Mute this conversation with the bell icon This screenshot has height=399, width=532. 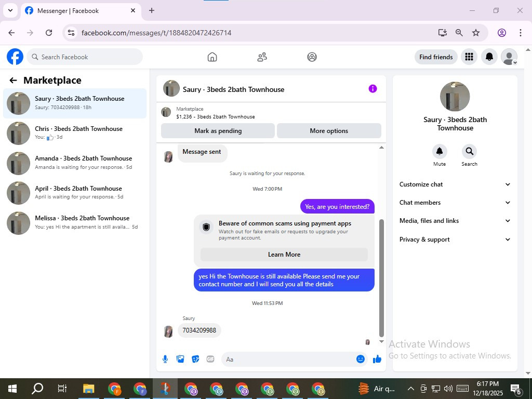pos(440,151)
